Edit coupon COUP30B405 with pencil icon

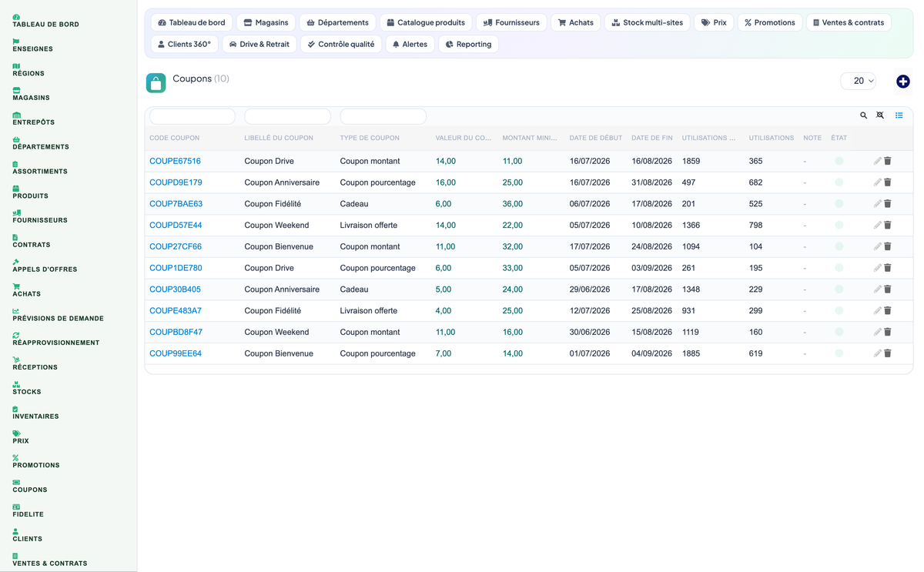point(878,289)
